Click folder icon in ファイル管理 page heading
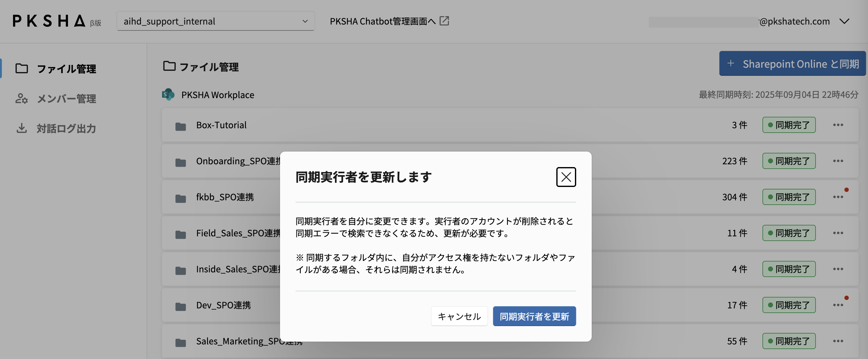 pos(169,66)
